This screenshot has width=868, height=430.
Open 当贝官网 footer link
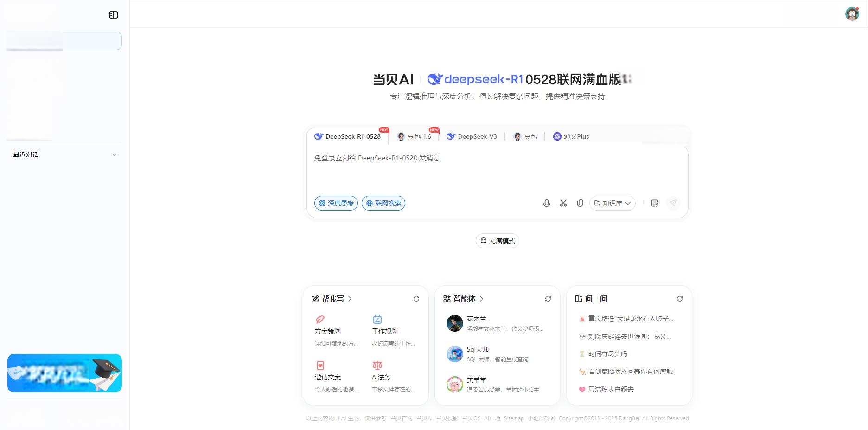(x=401, y=418)
